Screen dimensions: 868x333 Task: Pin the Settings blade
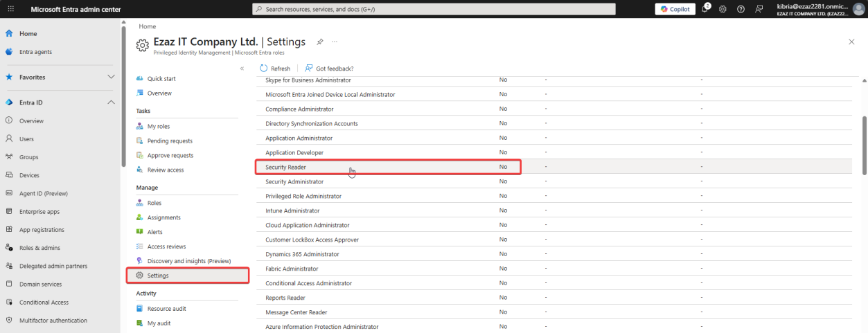319,42
